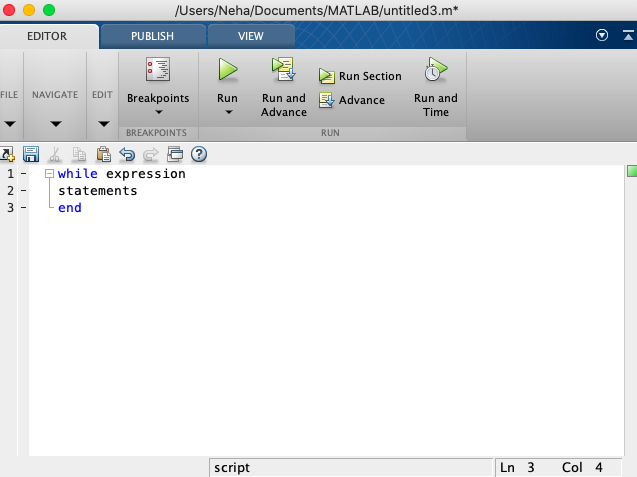The image size is (637, 477).
Task: Click the green code analyzer status indicator
Action: (x=632, y=171)
